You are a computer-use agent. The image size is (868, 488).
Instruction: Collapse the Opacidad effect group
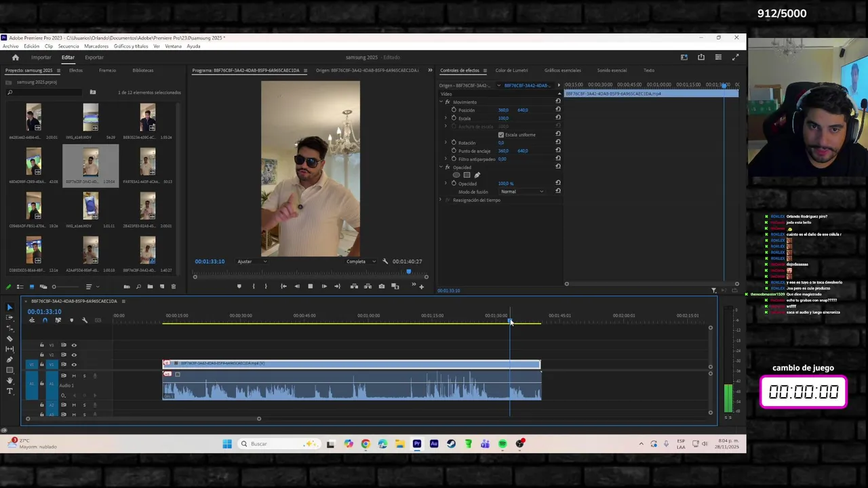(441, 167)
